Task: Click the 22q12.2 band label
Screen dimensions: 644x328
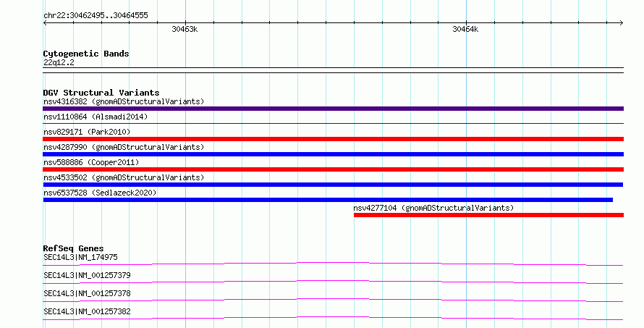Action: pos(59,62)
